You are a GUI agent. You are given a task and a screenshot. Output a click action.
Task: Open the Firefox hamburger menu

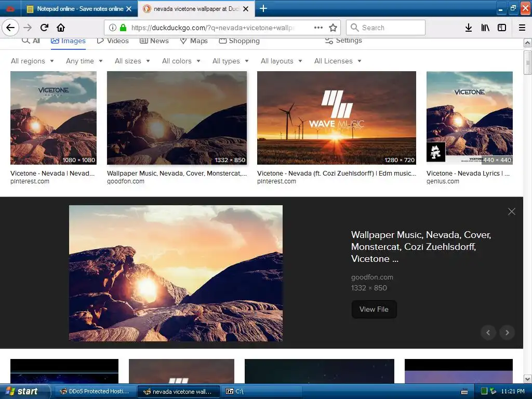click(522, 28)
